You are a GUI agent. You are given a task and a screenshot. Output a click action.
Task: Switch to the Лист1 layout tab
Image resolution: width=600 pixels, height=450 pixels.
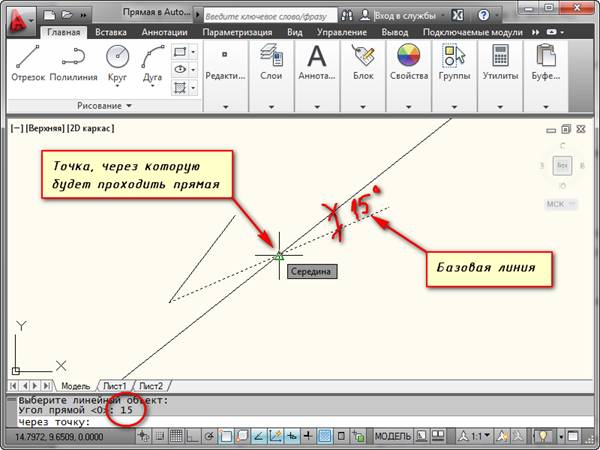pyautogui.click(x=115, y=386)
